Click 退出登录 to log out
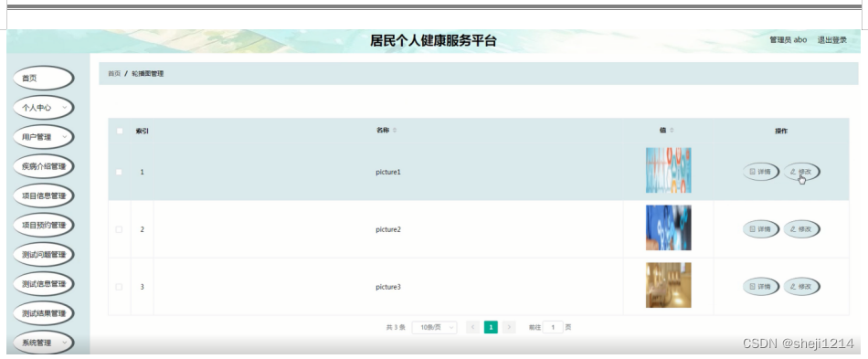The height and width of the screenshot is (359, 868). pyautogui.click(x=832, y=40)
